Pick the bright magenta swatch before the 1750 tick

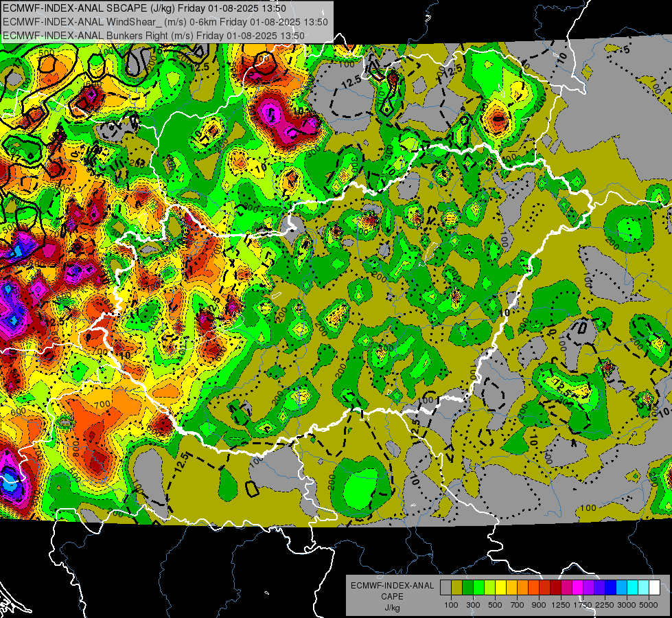coord(578,587)
